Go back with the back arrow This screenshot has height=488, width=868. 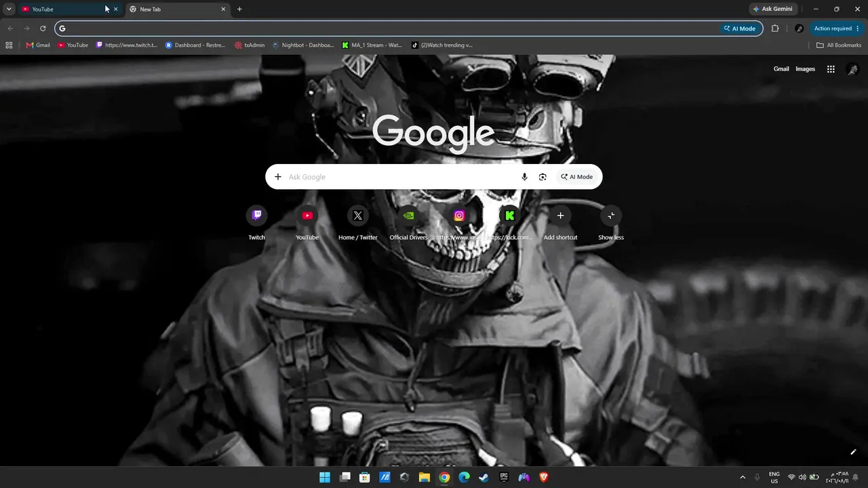point(10,28)
